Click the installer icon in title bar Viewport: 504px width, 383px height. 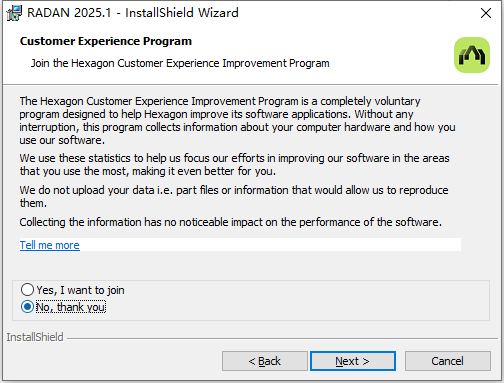14,13
